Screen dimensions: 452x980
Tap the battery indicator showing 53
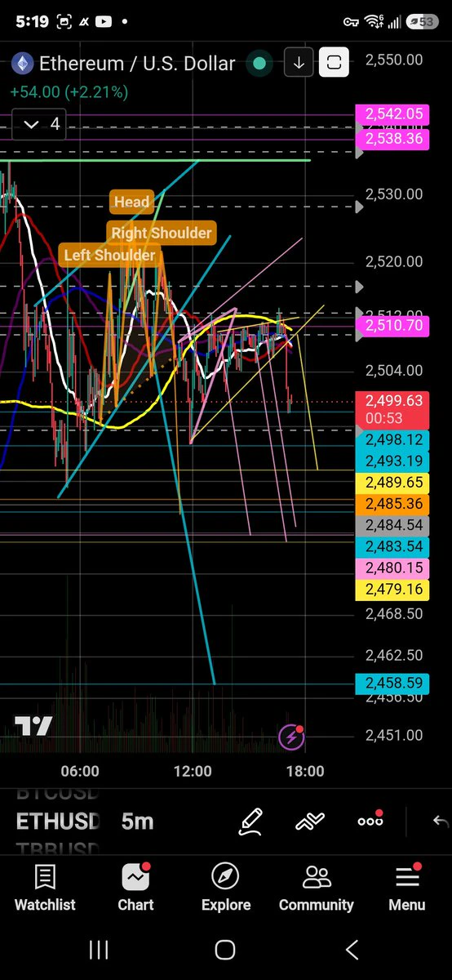[422, 22]
